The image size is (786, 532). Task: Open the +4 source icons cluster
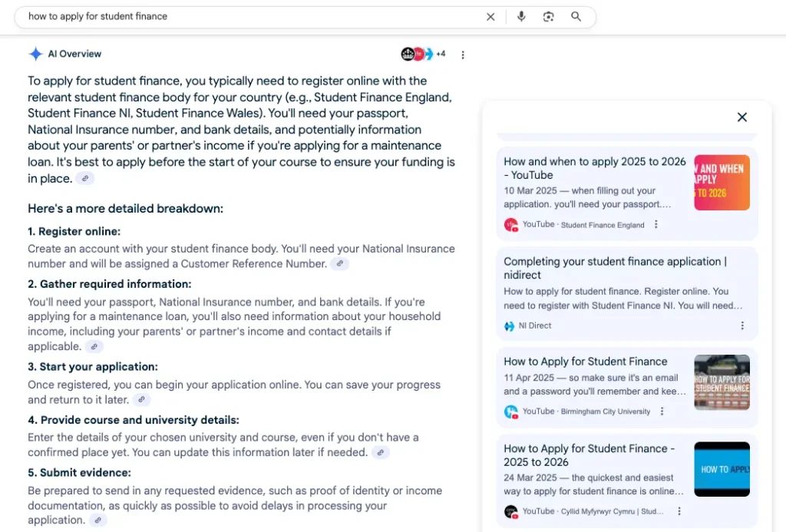[x=424, y=54]
